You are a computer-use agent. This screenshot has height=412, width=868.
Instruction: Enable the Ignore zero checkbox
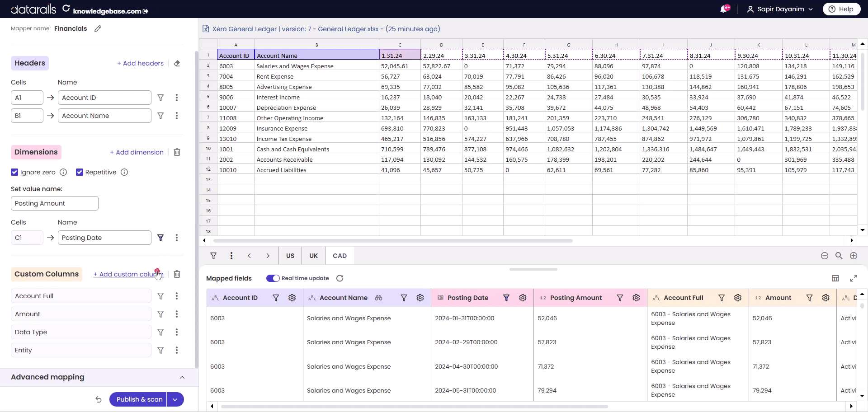coord(14,172)
